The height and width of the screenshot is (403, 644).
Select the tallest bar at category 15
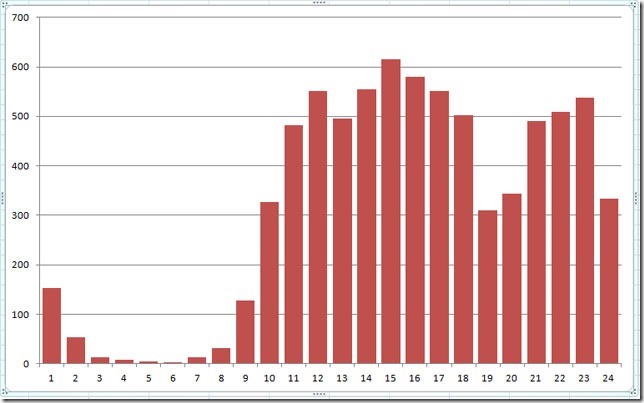[390, 212]
